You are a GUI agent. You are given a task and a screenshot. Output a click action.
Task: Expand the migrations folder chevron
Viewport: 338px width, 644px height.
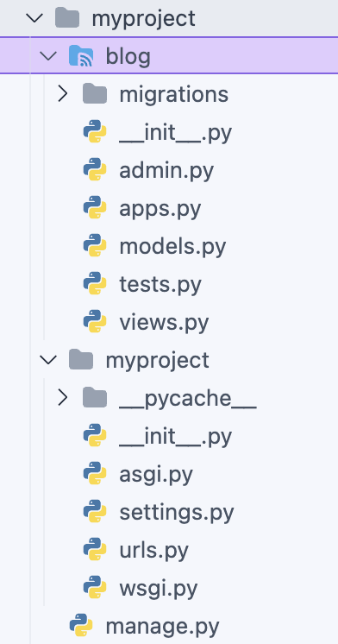[62, 94]
